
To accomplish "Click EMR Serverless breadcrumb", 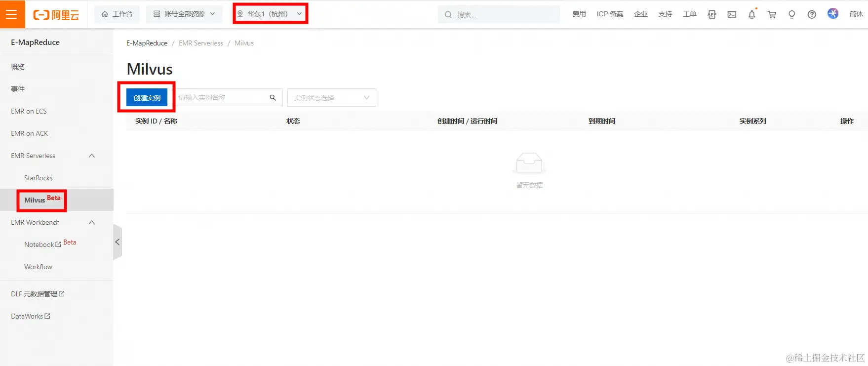I will pos(201,43).
